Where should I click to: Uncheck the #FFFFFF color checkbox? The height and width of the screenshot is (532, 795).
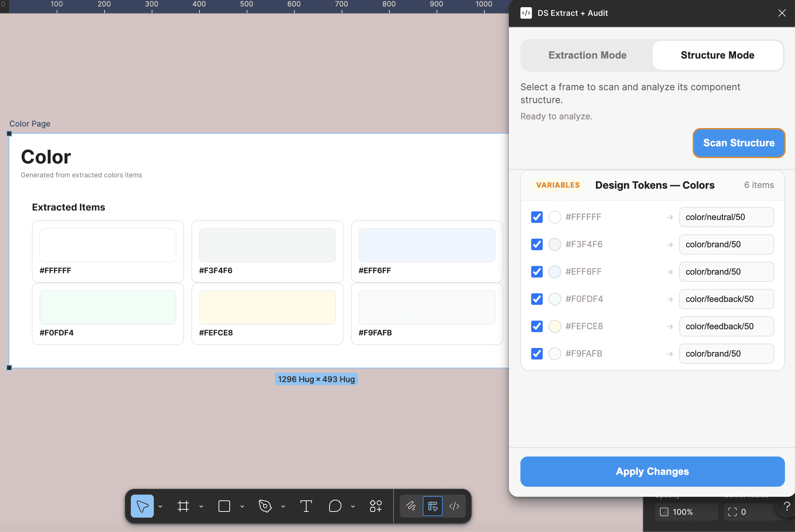(537, 217)
